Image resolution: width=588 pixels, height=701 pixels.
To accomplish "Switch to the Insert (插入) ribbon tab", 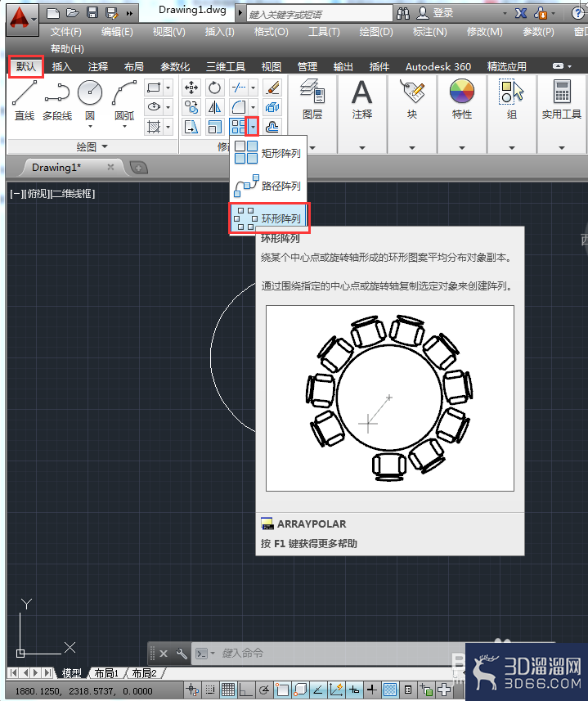I will coord(61,66).
